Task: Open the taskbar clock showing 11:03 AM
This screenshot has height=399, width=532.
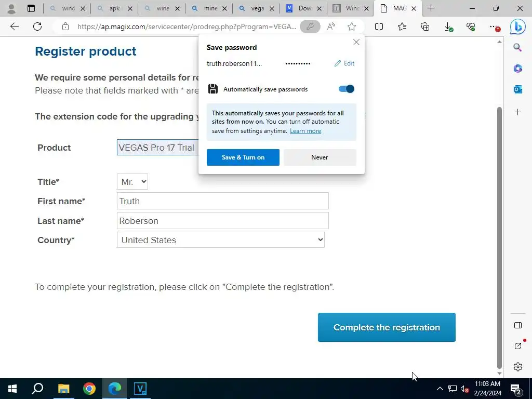Action: click(x=487, y=389)
